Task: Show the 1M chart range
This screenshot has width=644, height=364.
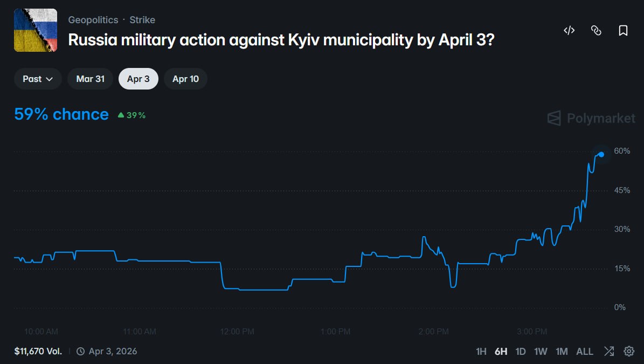Action: click(x=562, y=352)
